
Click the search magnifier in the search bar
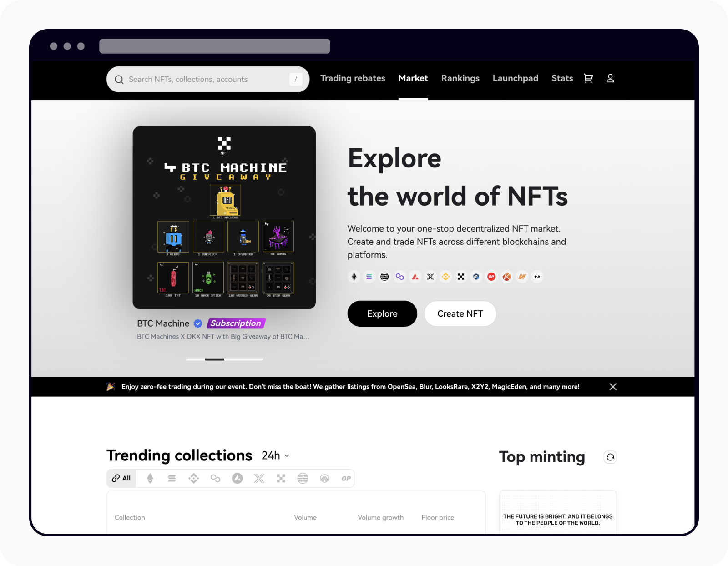pyautogui.click(x=119, y=79)
